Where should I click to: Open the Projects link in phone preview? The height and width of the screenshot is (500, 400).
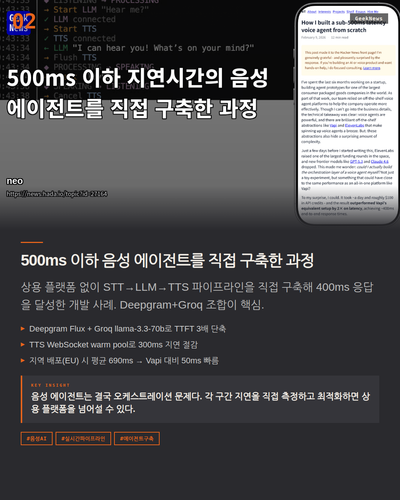(x=339, y=12)
